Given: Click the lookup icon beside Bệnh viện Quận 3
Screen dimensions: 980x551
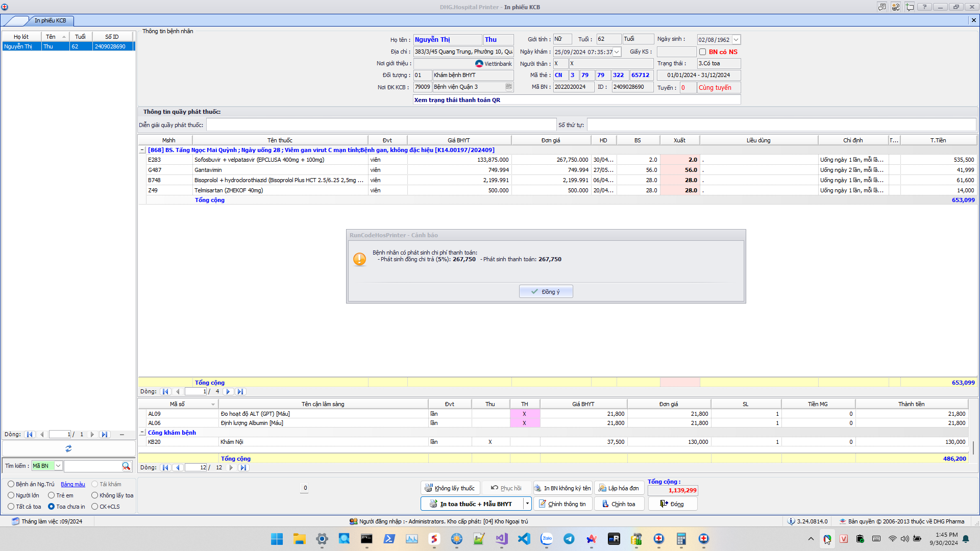Looking at the screenshot, I should (x=508, y=87).
